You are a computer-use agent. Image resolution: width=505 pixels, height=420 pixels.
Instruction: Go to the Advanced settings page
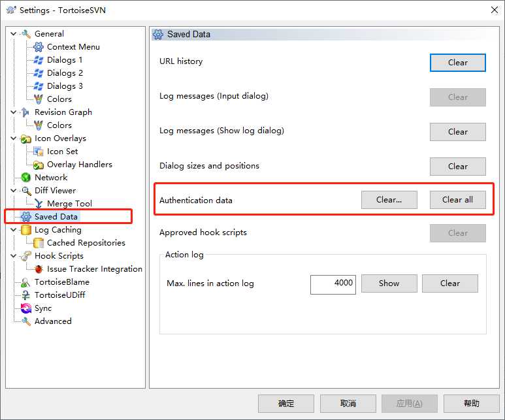53,321
